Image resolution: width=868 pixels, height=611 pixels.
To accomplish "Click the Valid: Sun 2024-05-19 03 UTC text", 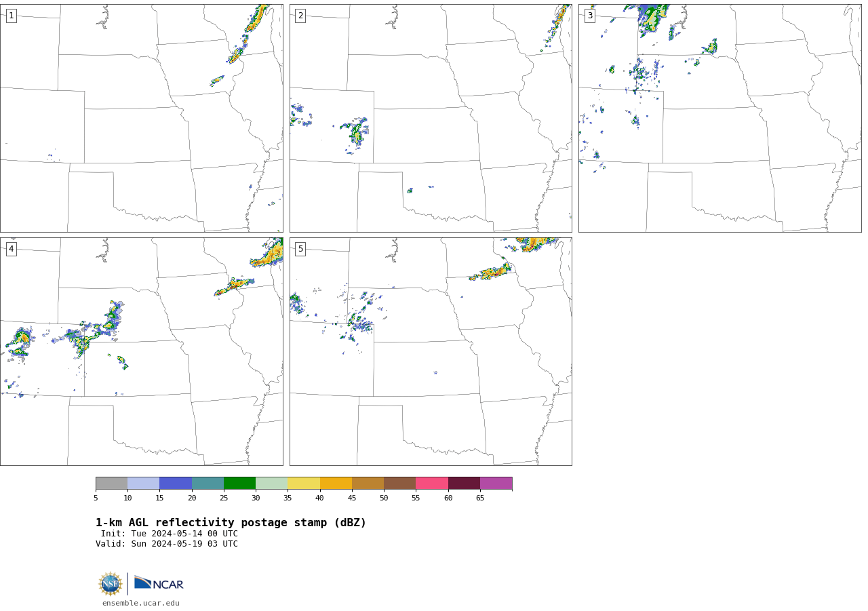I will tap(167, 544).
